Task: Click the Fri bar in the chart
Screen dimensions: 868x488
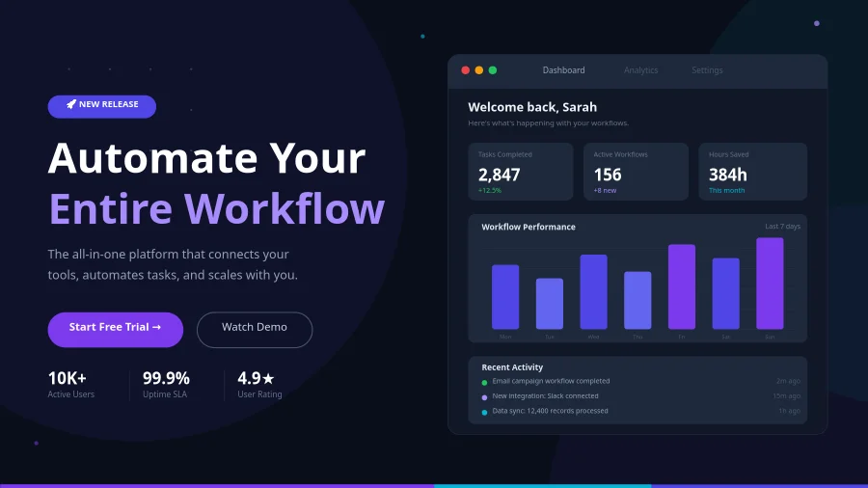Action: click(x=682, y=286)
